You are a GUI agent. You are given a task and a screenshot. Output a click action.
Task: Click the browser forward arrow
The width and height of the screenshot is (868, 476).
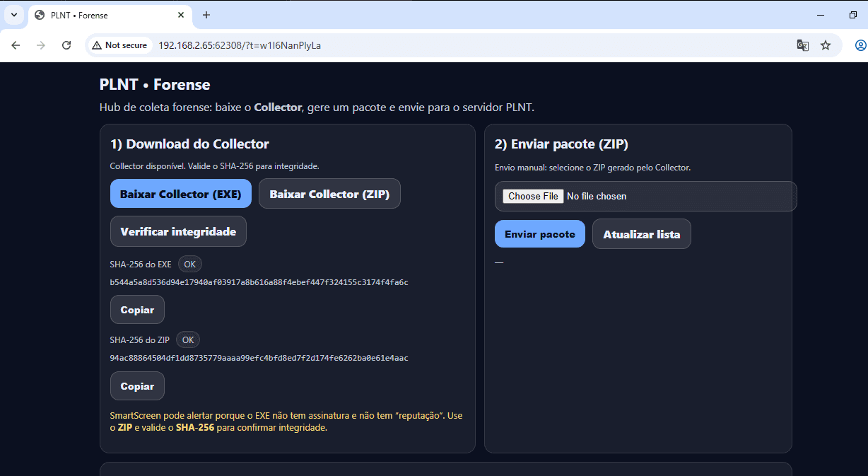point(41,45)
